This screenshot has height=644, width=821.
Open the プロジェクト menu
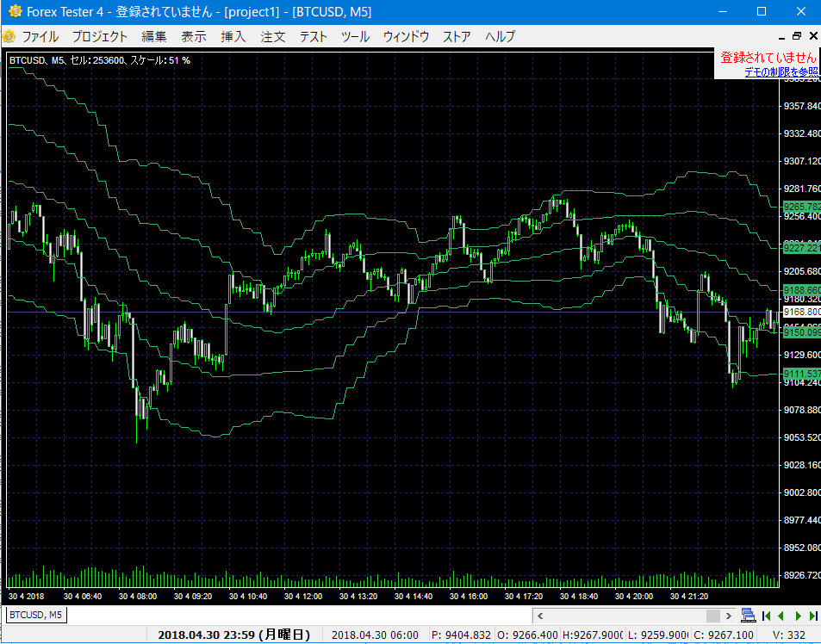pyautogui.click(x=100, y=37)
